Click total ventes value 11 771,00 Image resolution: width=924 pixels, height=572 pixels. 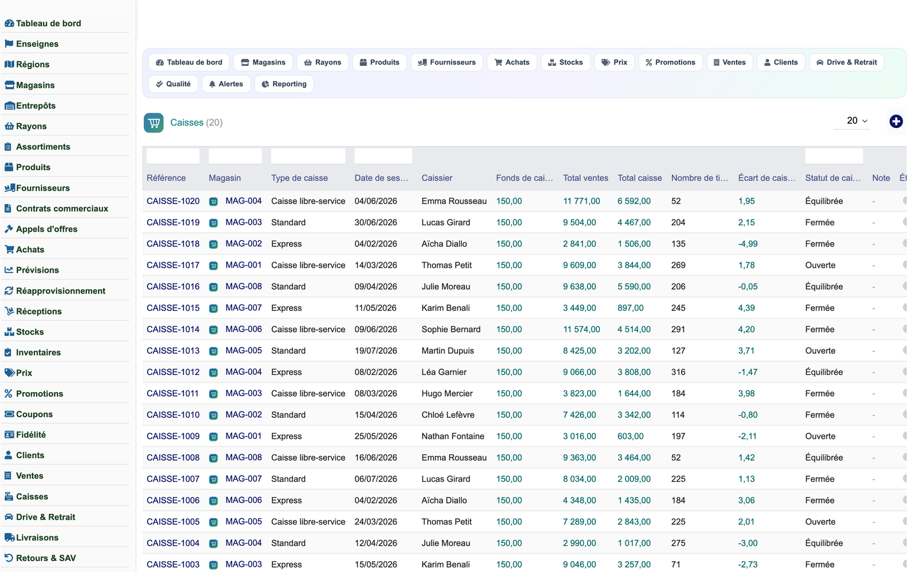[581, 201]
